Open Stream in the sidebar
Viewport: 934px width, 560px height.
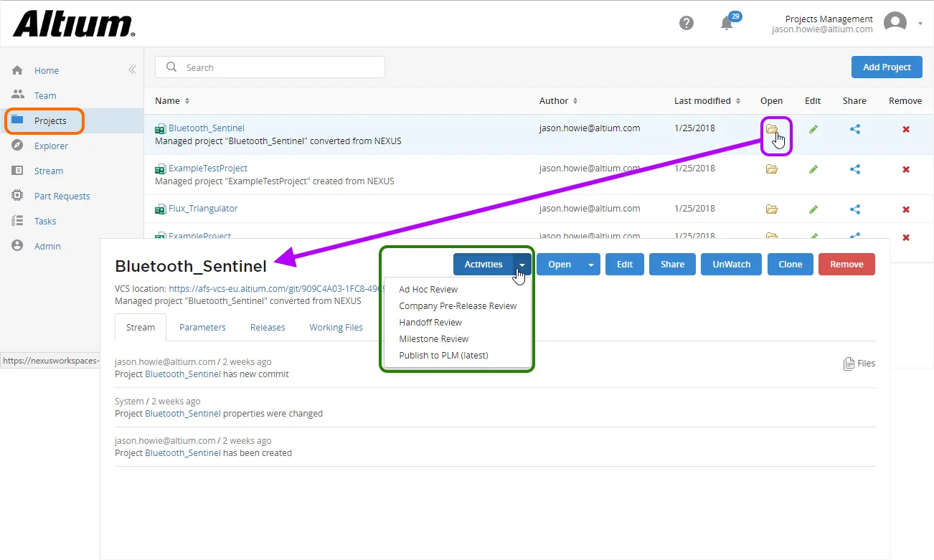coord(49,171)
